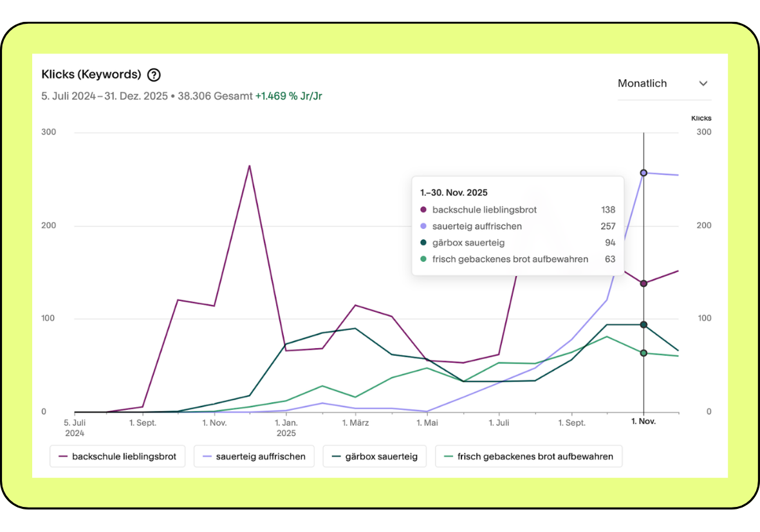The width and height of the screenshot is (760, 532).
Task: Open the Monatlich interval dropdown
Action: click(642, 83)
